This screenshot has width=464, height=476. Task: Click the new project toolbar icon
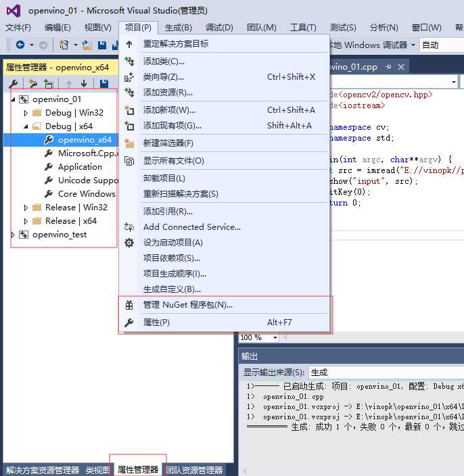[x=64, y=45]
